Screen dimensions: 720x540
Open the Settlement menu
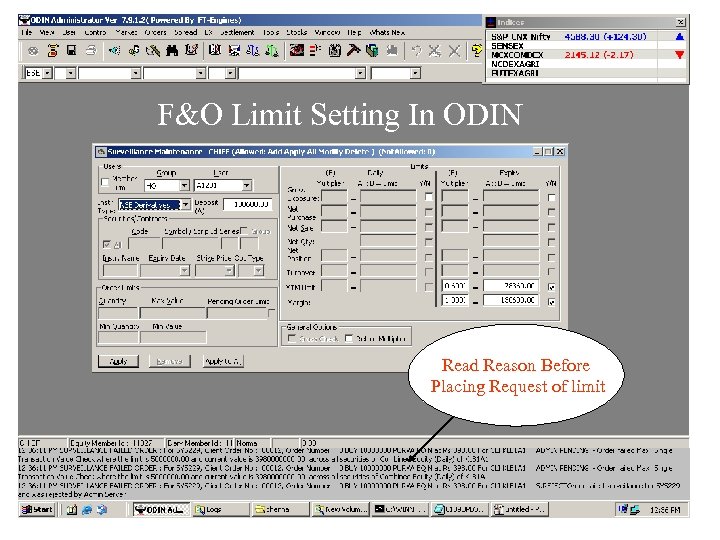point(237,33)
